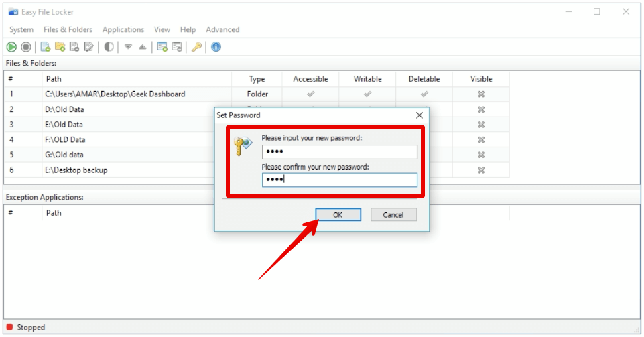This screenshot has width=644, height=337.
Task: Open the Applications menu
Action: [123, 29]
